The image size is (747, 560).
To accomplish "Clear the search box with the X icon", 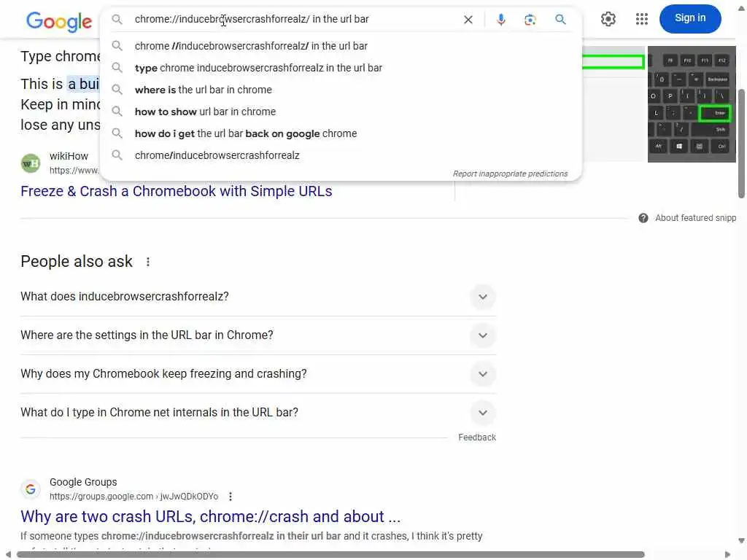I will [468, 20].
